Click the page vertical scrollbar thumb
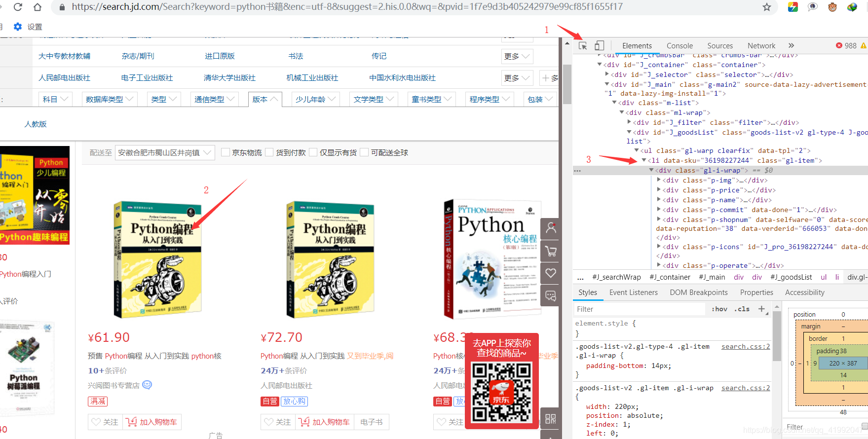The height and width of the screenshot is (439, 868). pyautogui.click(x=567, y=84)
